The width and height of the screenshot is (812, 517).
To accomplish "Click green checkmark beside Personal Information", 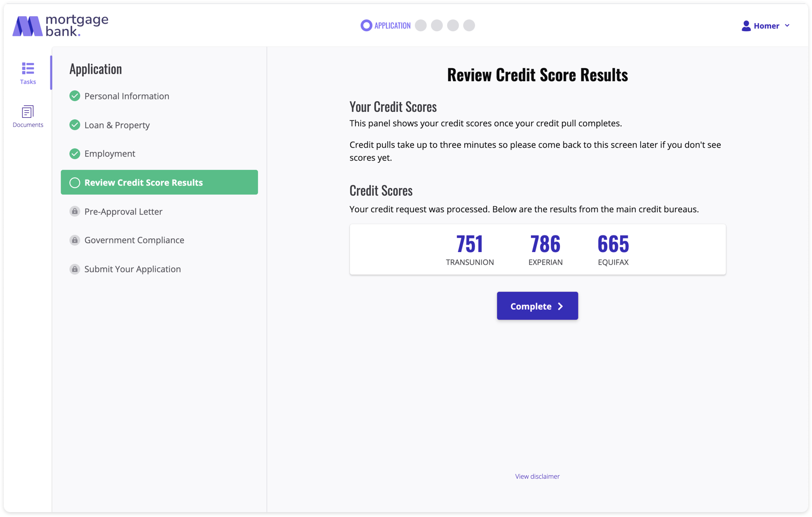I will [75, 96].
